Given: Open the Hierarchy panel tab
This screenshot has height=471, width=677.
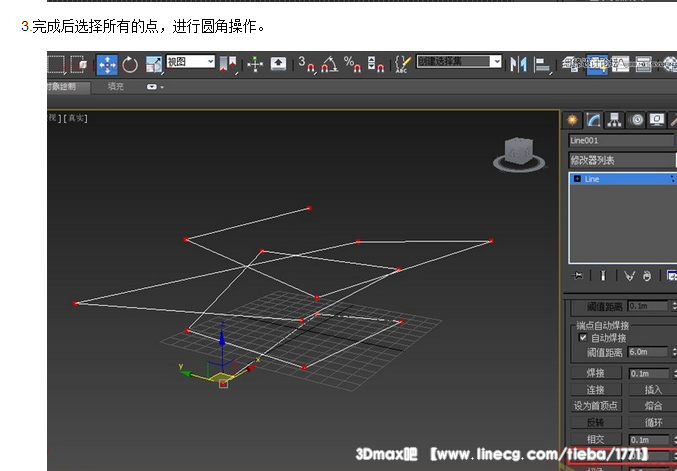Looking at the screenshot, I should [x=614, y=120].
